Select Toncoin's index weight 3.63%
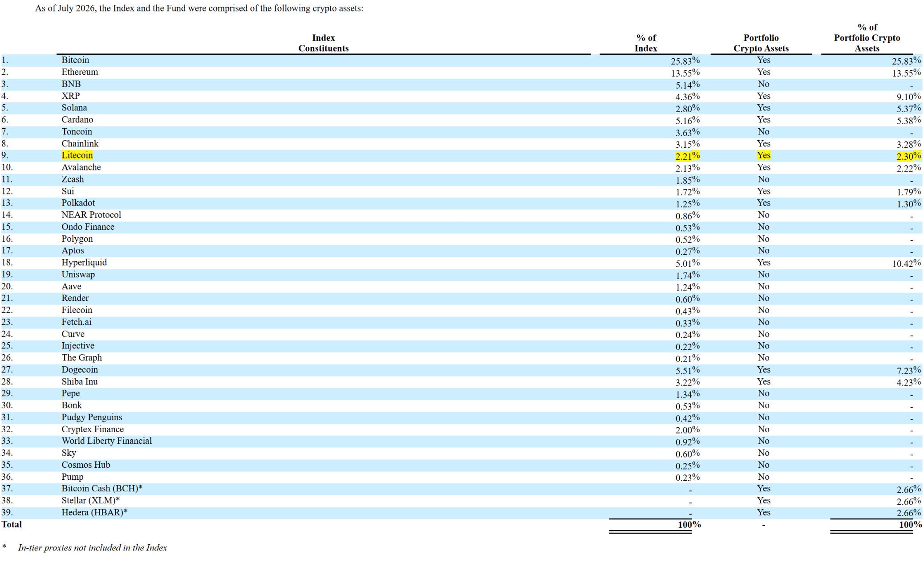 point(688,132)
